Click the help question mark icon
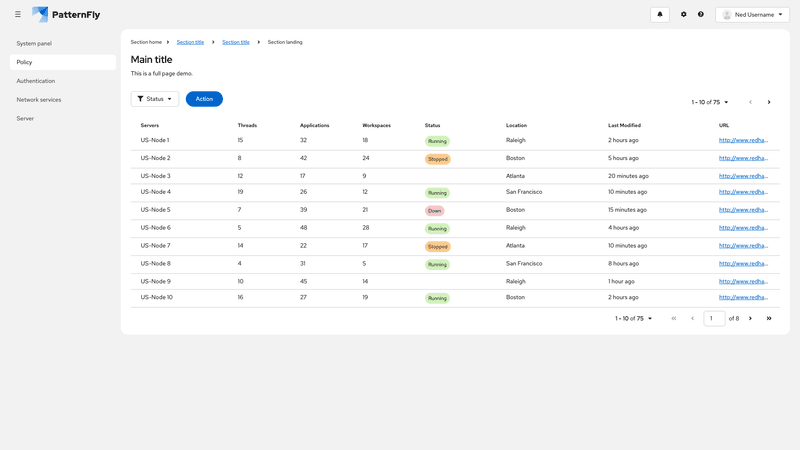This screenshot has width=800, height=450. point(701,15)
